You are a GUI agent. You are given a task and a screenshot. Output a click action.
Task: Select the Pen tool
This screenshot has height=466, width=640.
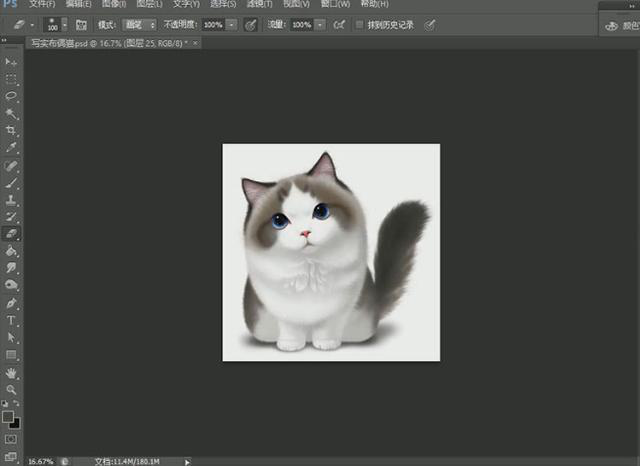click(x=12, y=302)
